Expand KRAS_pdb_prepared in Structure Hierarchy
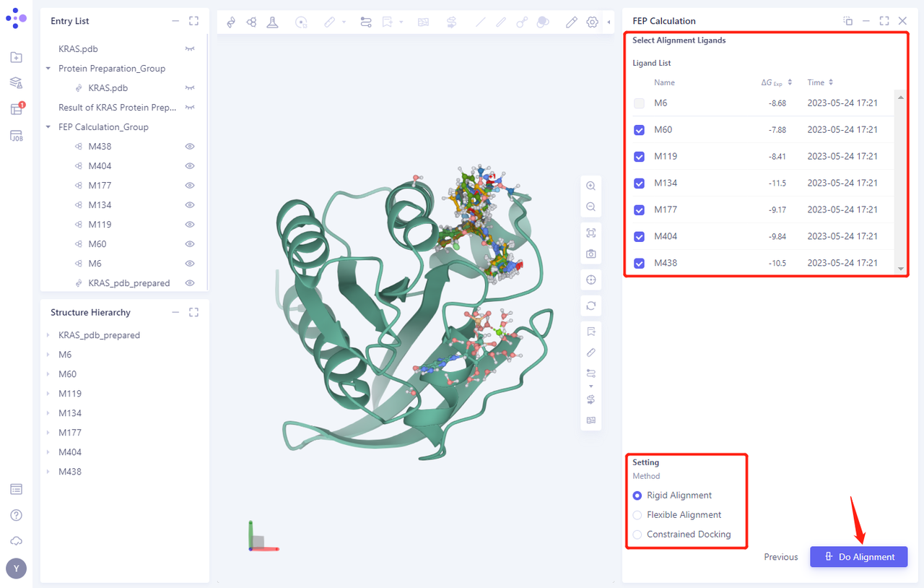The width and height of the screenshot is (924, 588). coord(49,334)
